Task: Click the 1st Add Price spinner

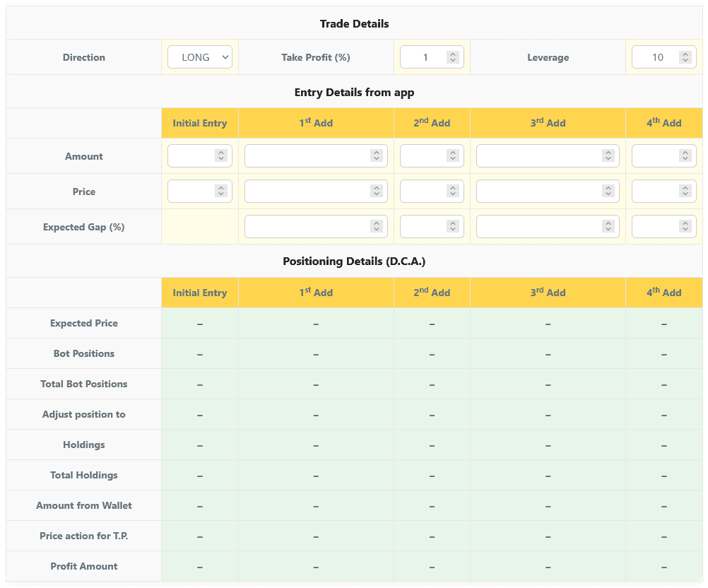Action: 376,191
